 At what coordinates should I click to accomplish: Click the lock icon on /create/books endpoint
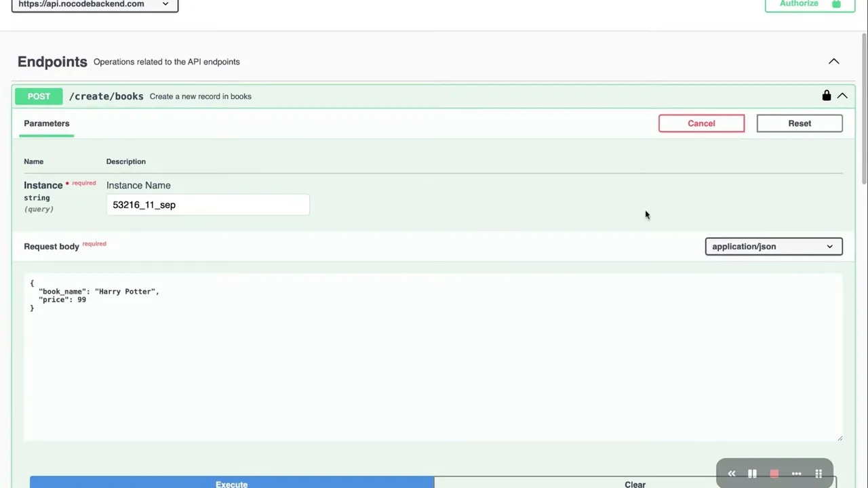pos(826,96)
